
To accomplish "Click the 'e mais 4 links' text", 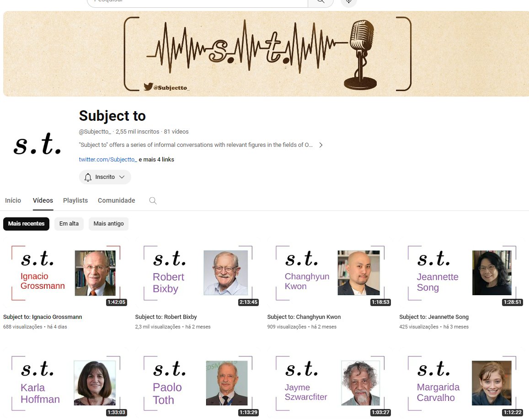I will pos(156,159).
